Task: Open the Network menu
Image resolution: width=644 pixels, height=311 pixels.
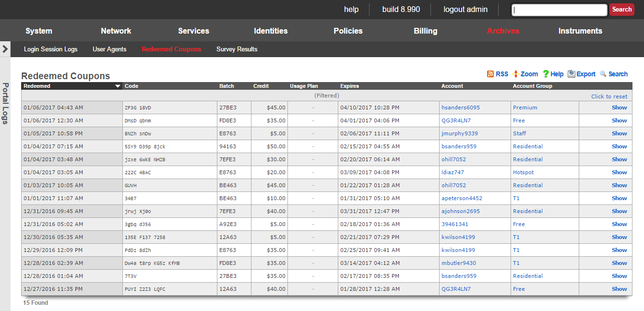Action: click(x=116, y=31)
